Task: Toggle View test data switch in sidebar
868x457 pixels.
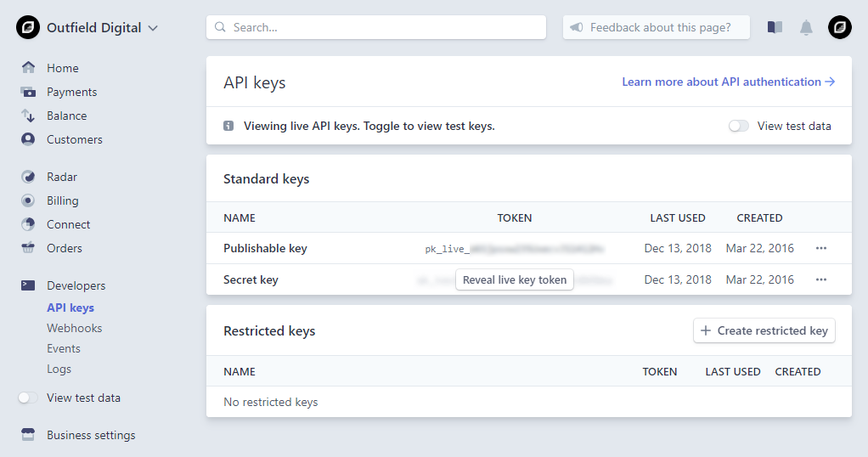Action: point(28,398)
